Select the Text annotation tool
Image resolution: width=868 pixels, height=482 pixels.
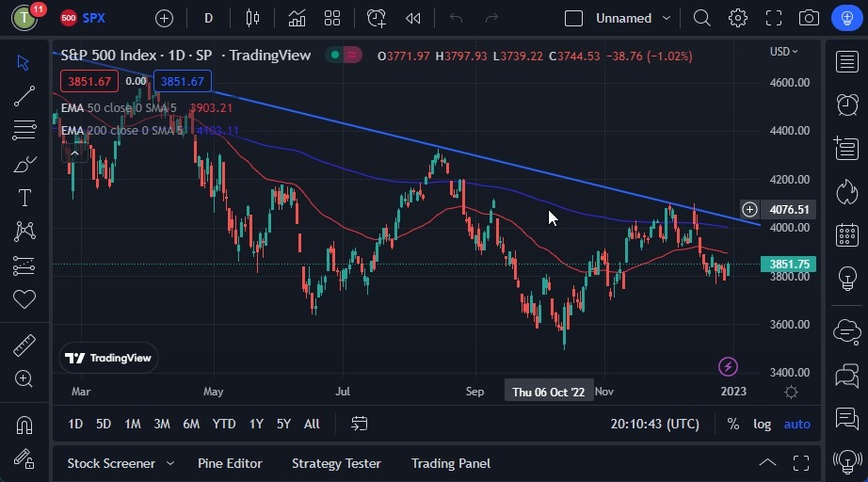coord(24,198)
